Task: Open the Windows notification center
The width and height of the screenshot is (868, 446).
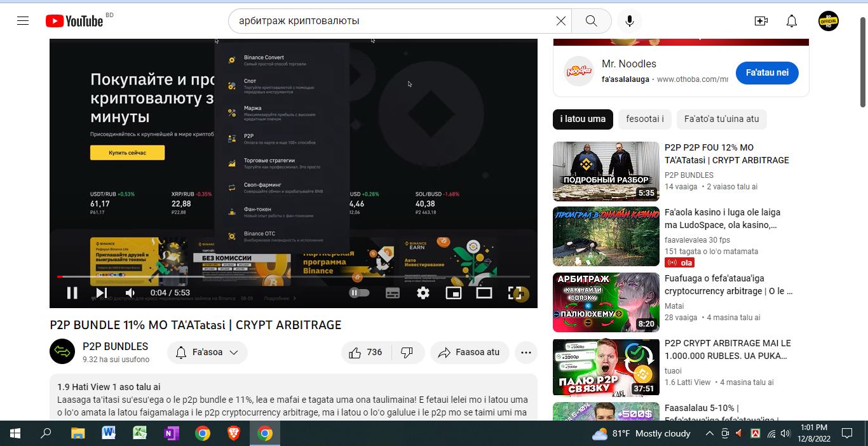Action: [847, 433]
